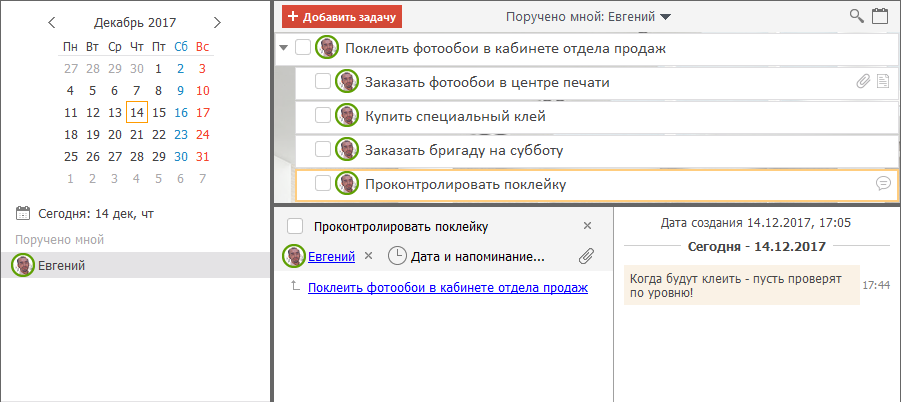The width and height of the screenshot is (901, 402).
Task: Click task title 'Купить специальный клей'
Action: (455, 117)
